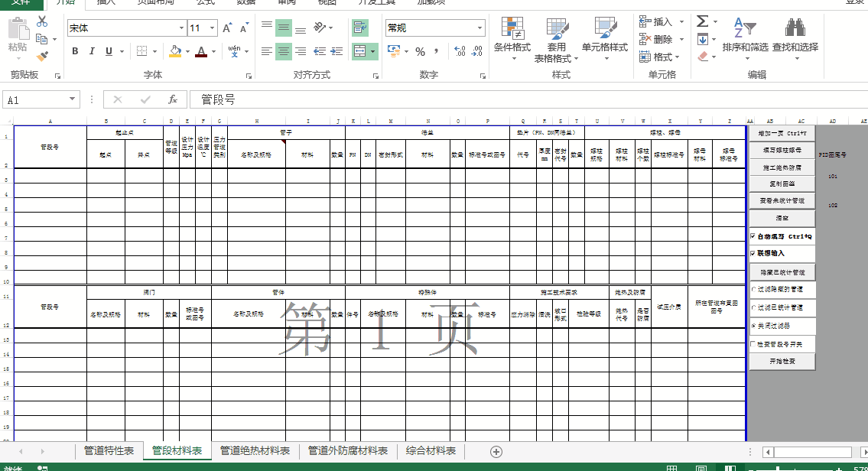Image resolution: width=868 pixels, height=471 pixels.
Task: Toggle Wrap Text icon
Action: pos(360,28)
